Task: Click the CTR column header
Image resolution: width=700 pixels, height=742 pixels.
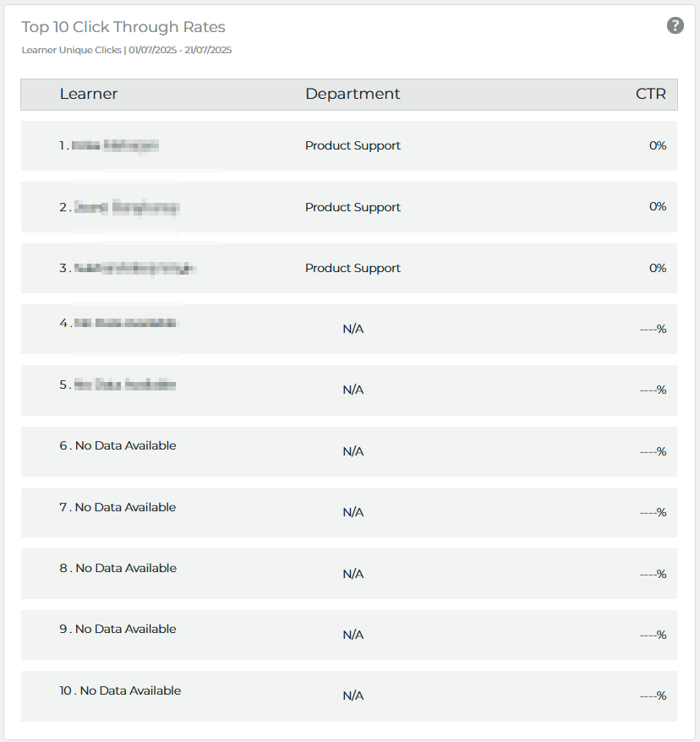Action: pyautogui.click(x=650, y=94)
